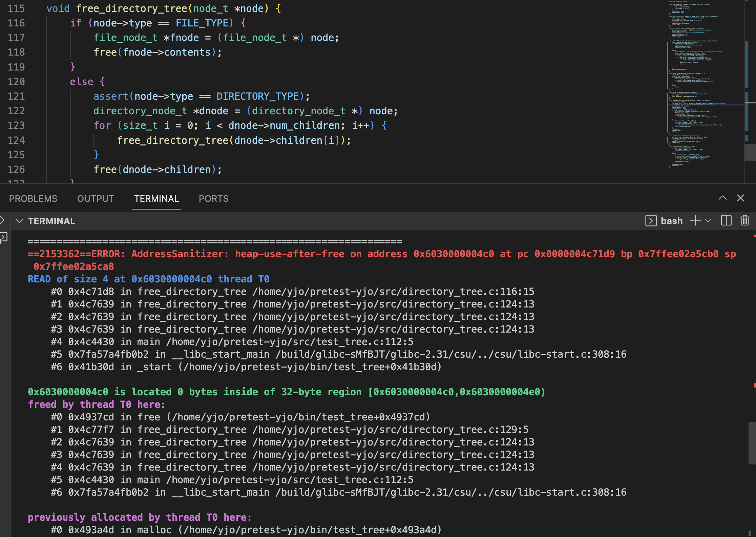The width and height of the screenshot is (756, 537).
Task: Close the bottom panel with X
Action: click(740, 198)
